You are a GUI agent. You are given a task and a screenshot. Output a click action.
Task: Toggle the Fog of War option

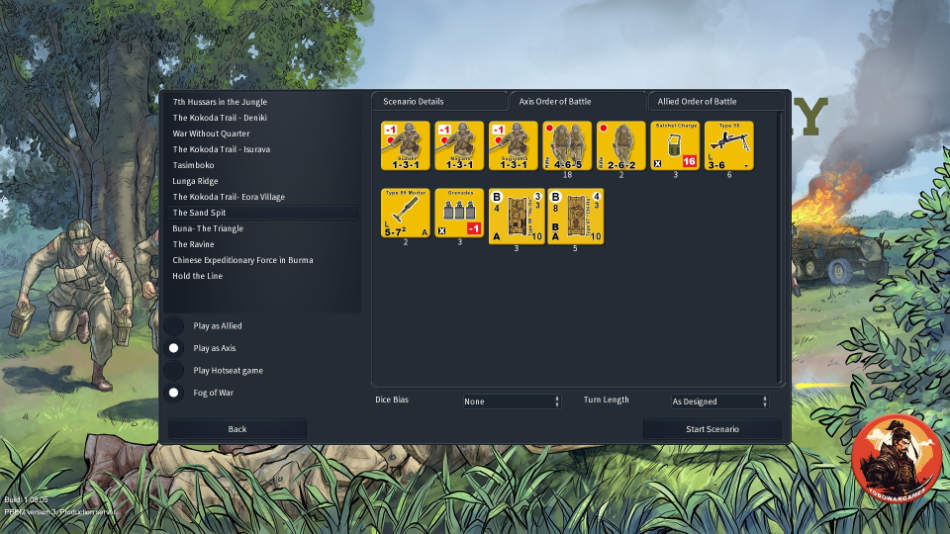click(x=174, y=393)
